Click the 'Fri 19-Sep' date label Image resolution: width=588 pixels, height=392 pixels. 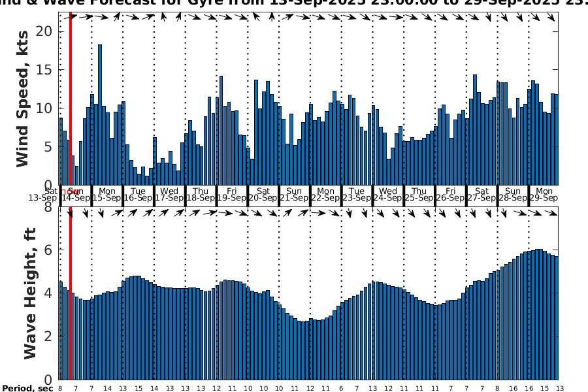232,194
